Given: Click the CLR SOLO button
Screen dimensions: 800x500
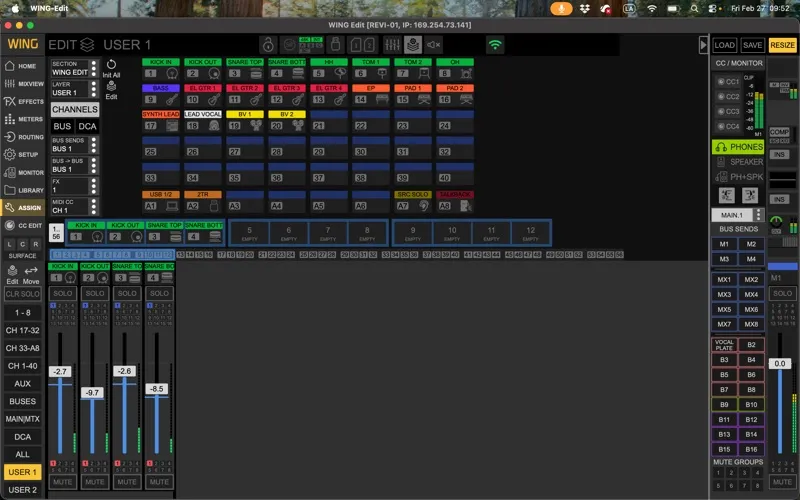Looking at the screenshot, I should (x=22, y=294).
